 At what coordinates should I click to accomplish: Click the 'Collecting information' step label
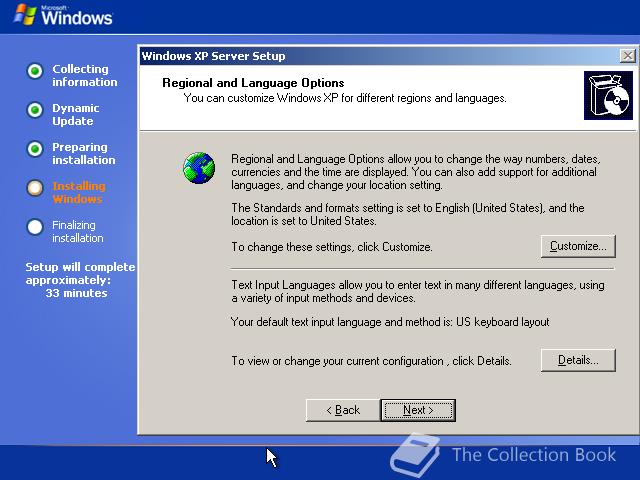[84, 76]
